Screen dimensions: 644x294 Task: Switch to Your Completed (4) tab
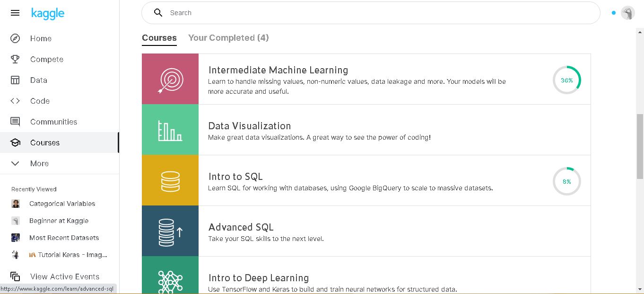click(228, 38)
